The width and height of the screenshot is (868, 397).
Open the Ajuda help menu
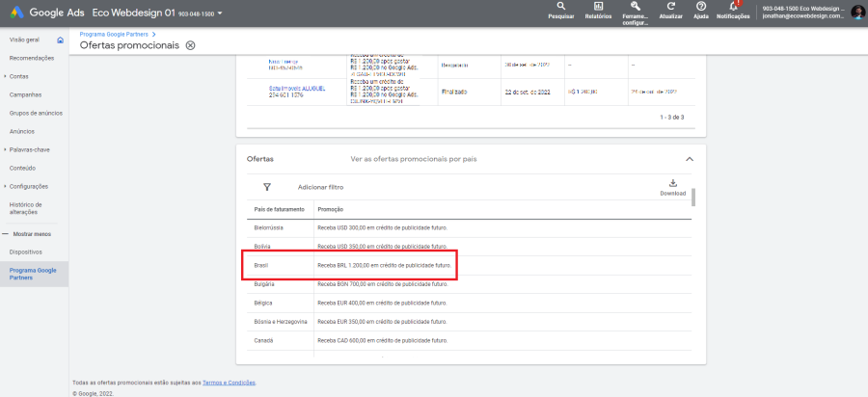click(701, 11)
